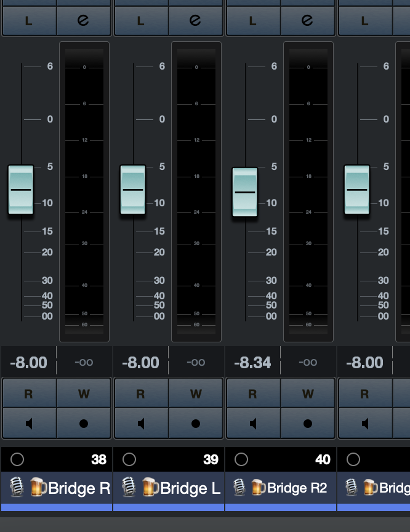Click the microphone icon on Bridge R

(16, 487)
